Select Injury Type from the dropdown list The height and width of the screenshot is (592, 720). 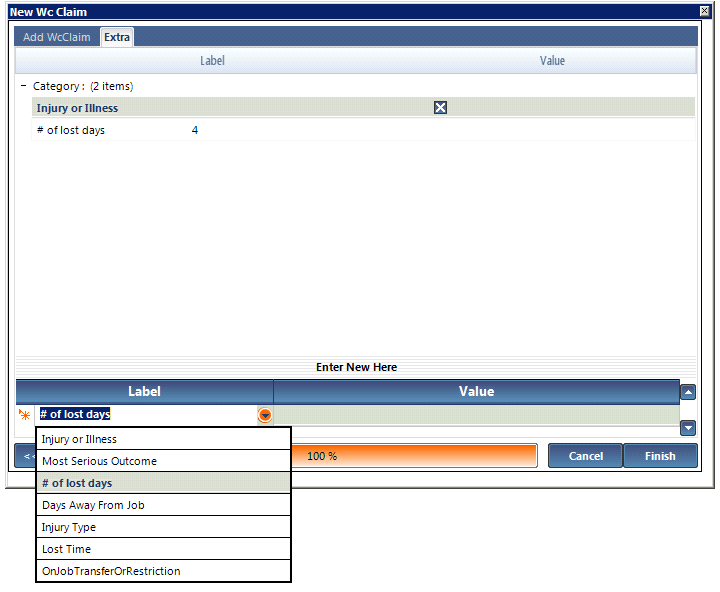[x=163, y=527]
